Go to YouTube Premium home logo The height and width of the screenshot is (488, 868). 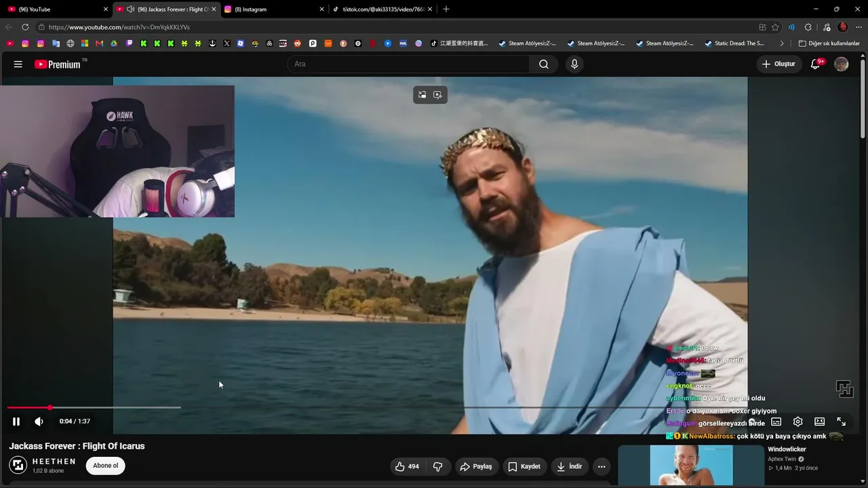pyautogui.click(x=58, y=64)
